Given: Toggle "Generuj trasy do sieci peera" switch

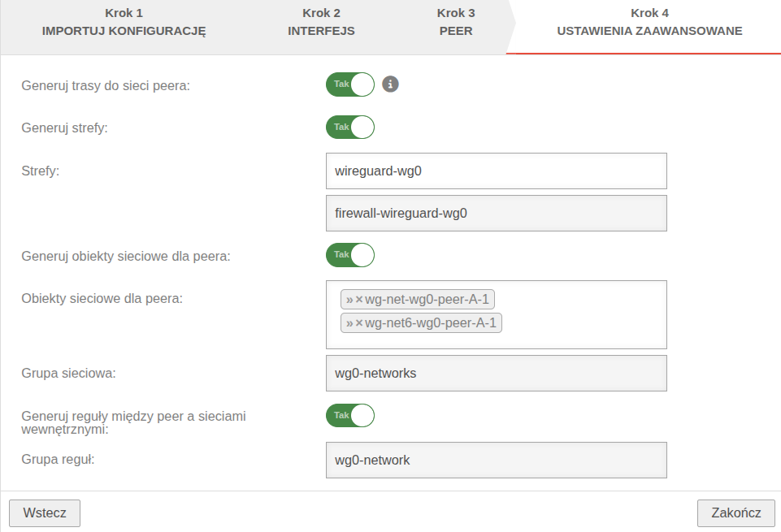Looking at the screenshot, I should pyautogui.click(x=350, y=84).
